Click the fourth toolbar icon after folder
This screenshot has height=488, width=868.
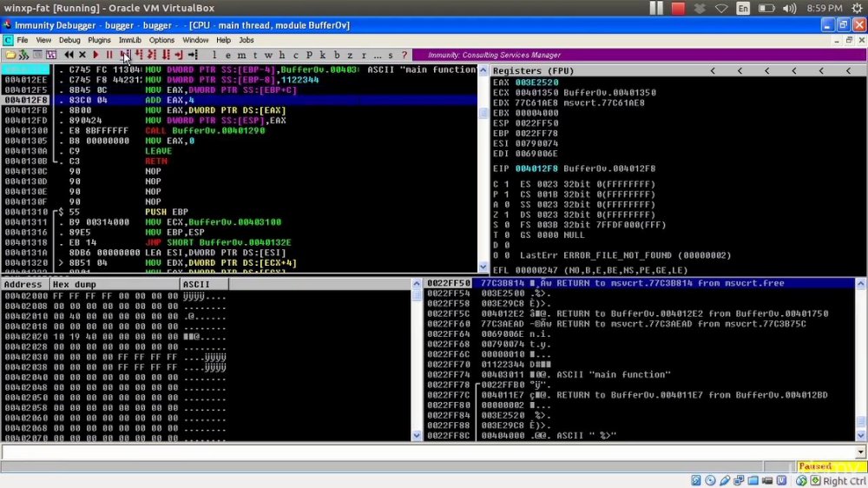(51, 55)
